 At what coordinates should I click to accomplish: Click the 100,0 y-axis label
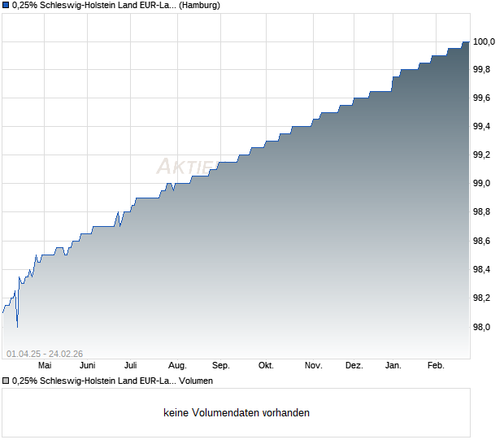pos(484,41)
